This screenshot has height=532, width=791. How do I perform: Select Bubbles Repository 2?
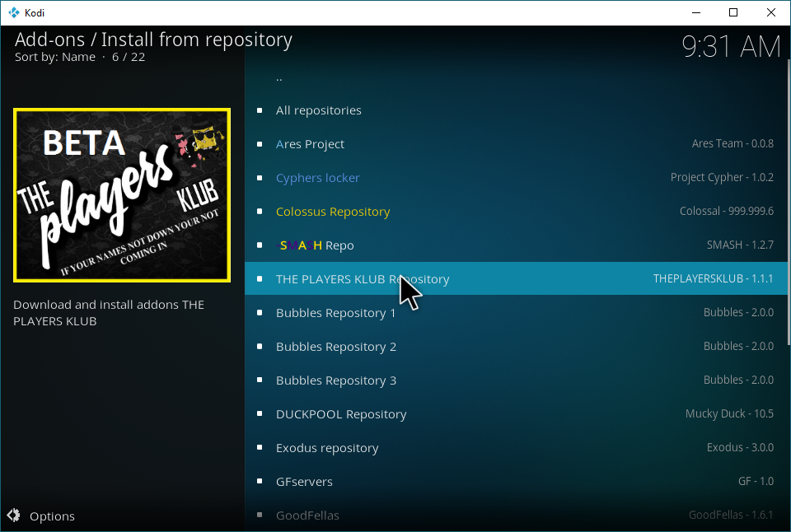pyautogui.click(x=335, y=347)
